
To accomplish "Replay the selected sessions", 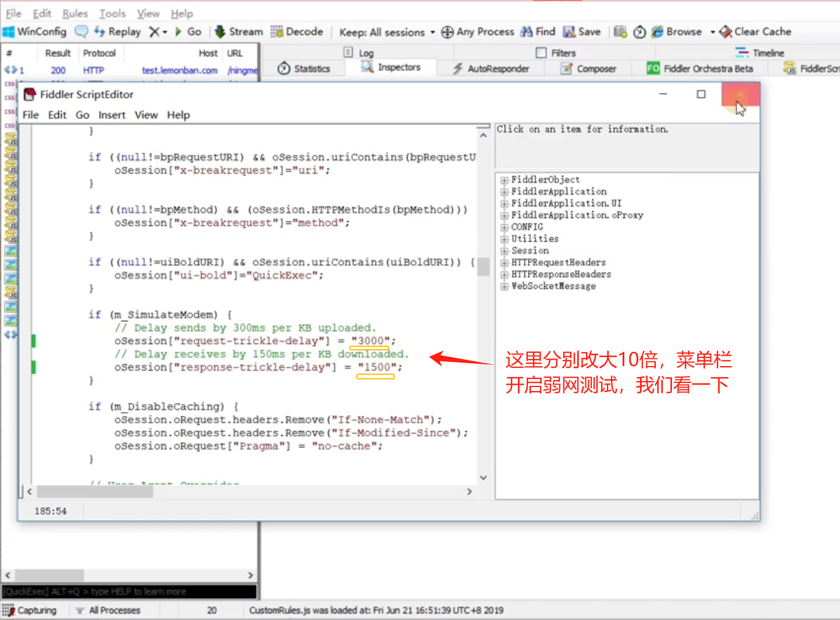I will click(117, 31).
